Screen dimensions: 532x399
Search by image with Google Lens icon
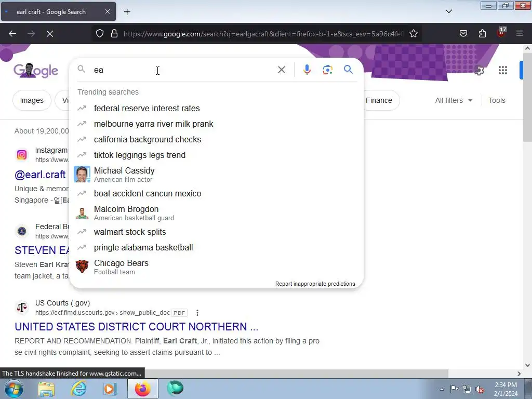pyautogui.click(x=328, y=70)
